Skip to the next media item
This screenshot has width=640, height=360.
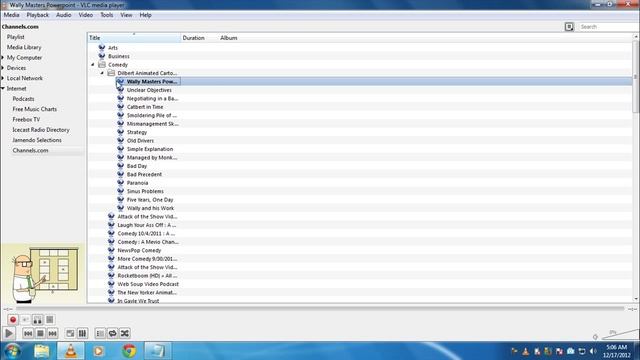pyautogui.click(x=52, y=333)
